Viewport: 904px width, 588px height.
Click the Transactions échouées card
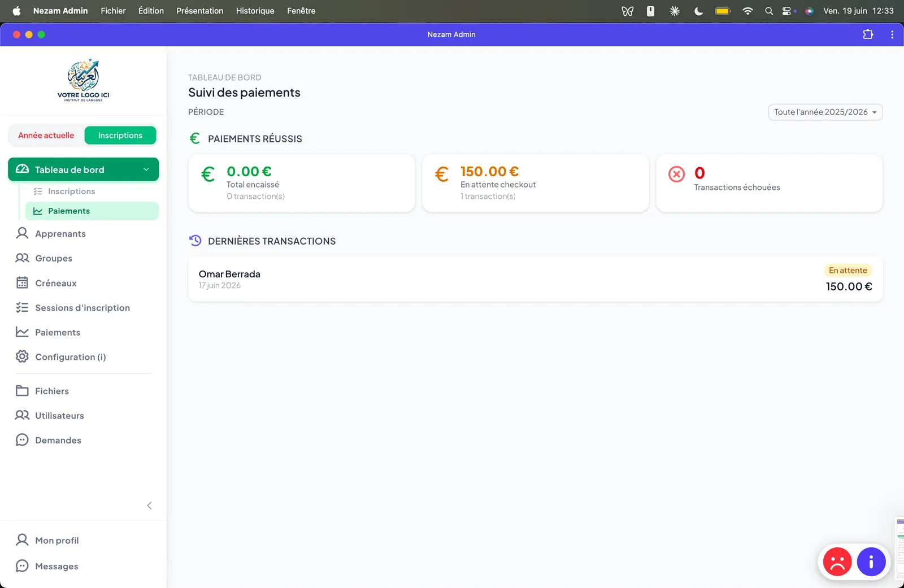(769, 183)
